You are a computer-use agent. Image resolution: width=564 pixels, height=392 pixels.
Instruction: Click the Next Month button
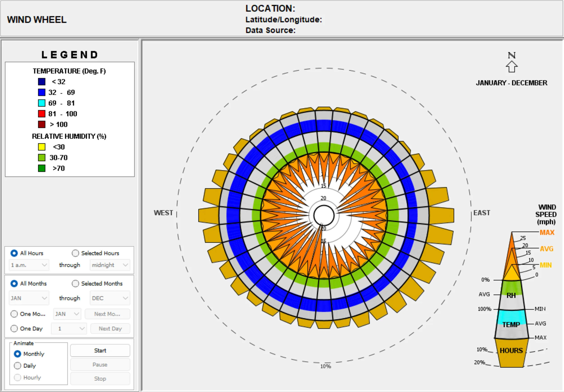(x=107, y=314)
